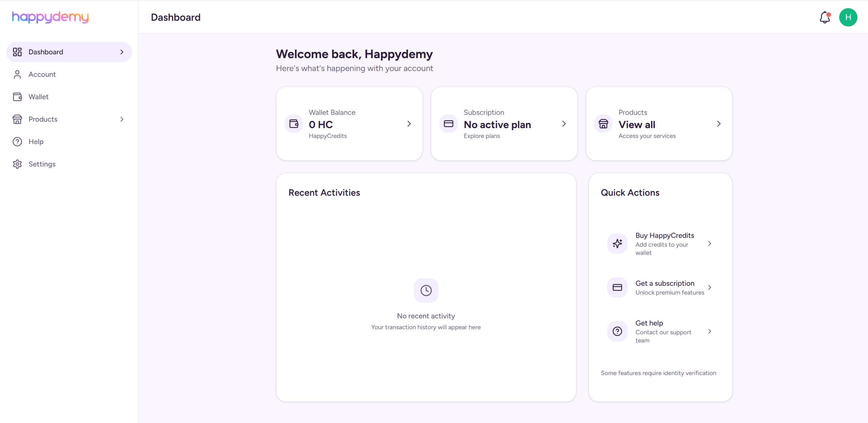
Task: Go to Settings in the sidebar
Action: (x=42, y=164)
